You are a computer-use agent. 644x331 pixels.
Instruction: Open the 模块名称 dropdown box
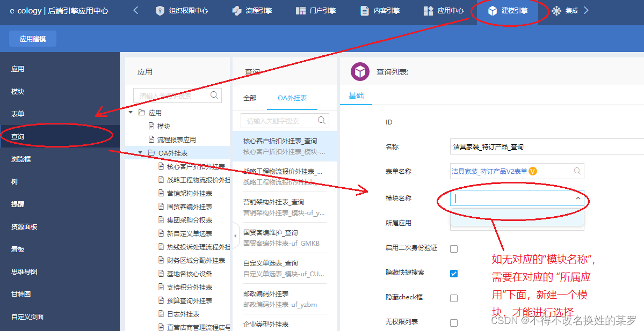[517, 198]
